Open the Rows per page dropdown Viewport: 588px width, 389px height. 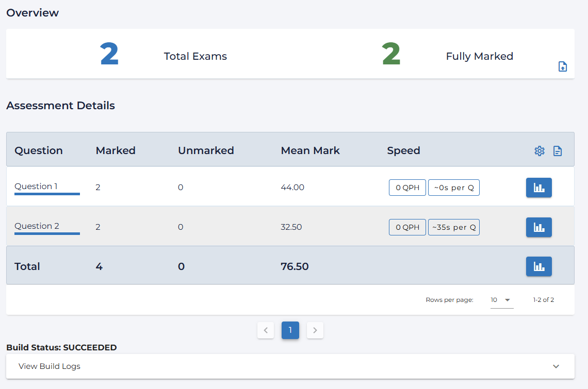(x=501, y=299)
